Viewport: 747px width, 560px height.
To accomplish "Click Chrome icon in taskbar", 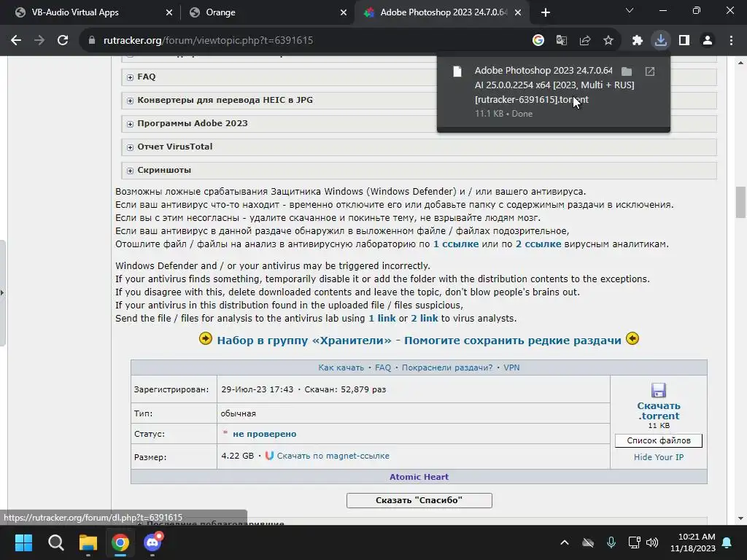I will [x=120, y=542].
